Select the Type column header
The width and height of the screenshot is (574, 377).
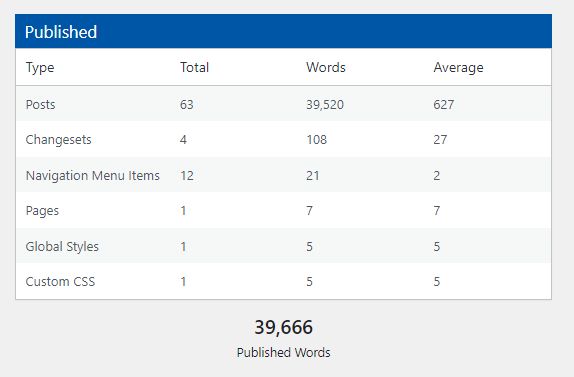pos(40,68)
